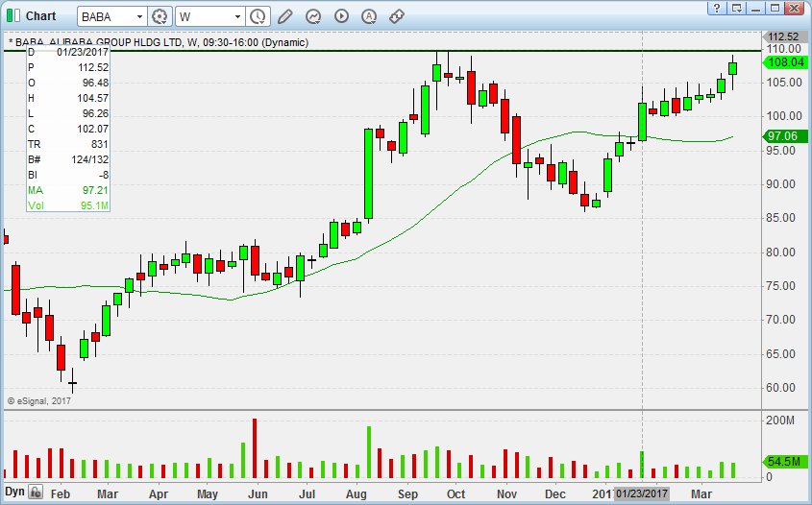Screen dimensions: 812x505
Task: Select the high value 104.57 row
Action: pos(68,98)
